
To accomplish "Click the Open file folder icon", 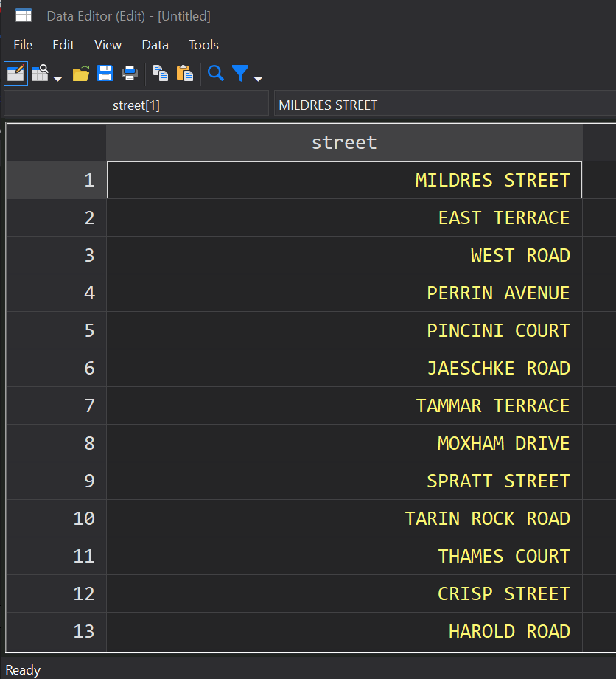I will click(x=81, y=74).
